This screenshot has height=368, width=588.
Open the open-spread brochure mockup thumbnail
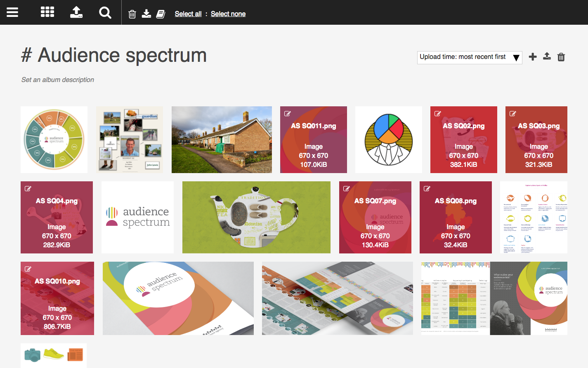(x=338, y=298)
